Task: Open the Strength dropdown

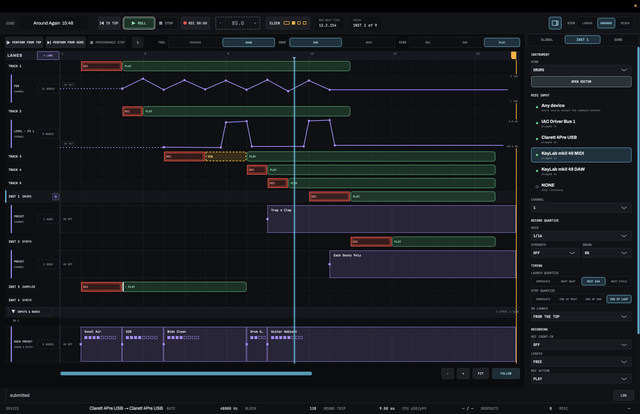Action: point(555,253)
